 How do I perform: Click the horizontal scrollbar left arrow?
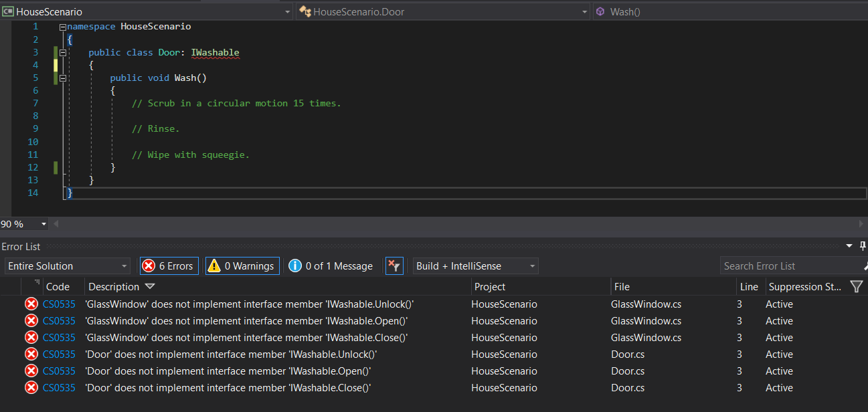[x=56, y=224]
